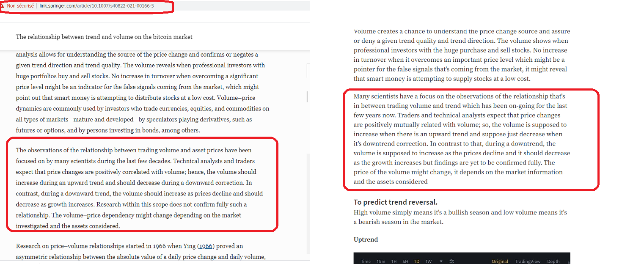Viewport: 644px width, 264px height.
Task: Click the Non sécurisé warning icon
Action: click(x=3, y=6)
